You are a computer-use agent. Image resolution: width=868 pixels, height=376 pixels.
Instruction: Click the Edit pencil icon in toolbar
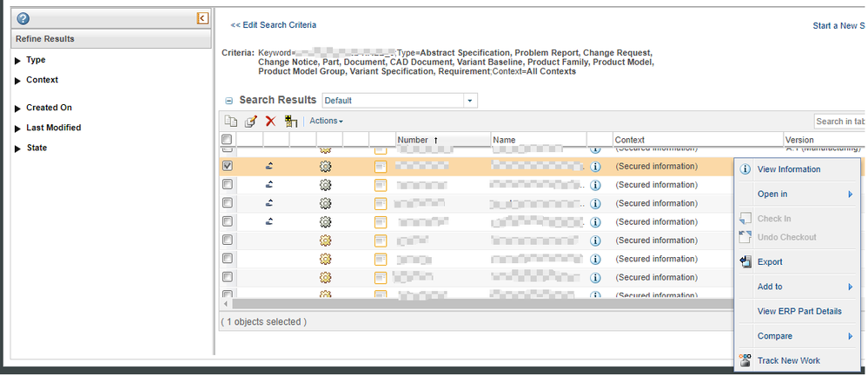tap(250, 122)
